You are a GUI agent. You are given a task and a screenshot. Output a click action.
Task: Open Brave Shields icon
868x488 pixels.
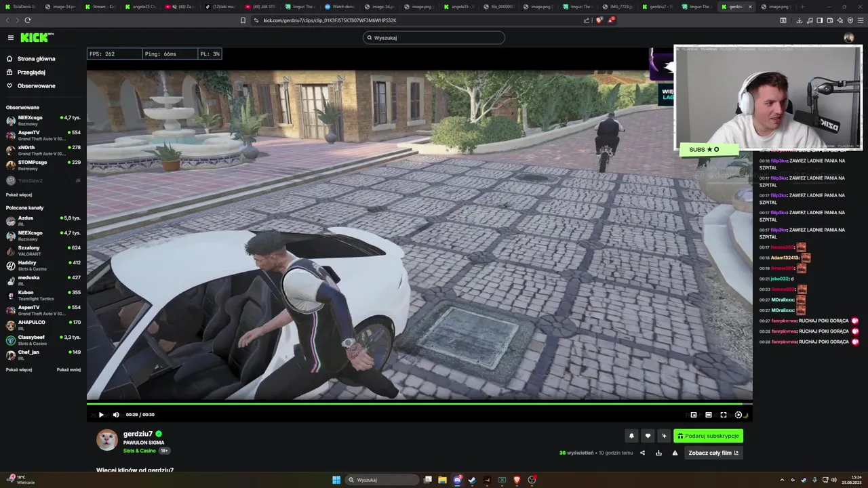[x=599, y=20]
